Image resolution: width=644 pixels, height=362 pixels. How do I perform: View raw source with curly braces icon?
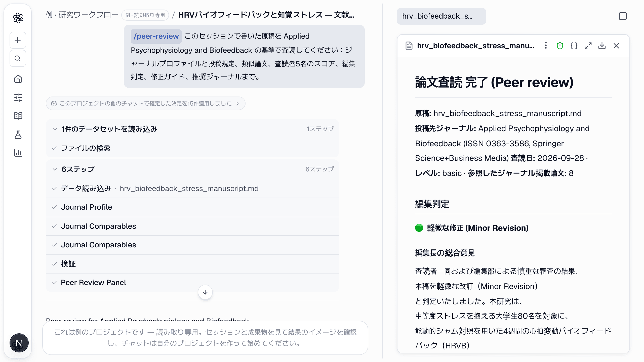tap(574, 46)
